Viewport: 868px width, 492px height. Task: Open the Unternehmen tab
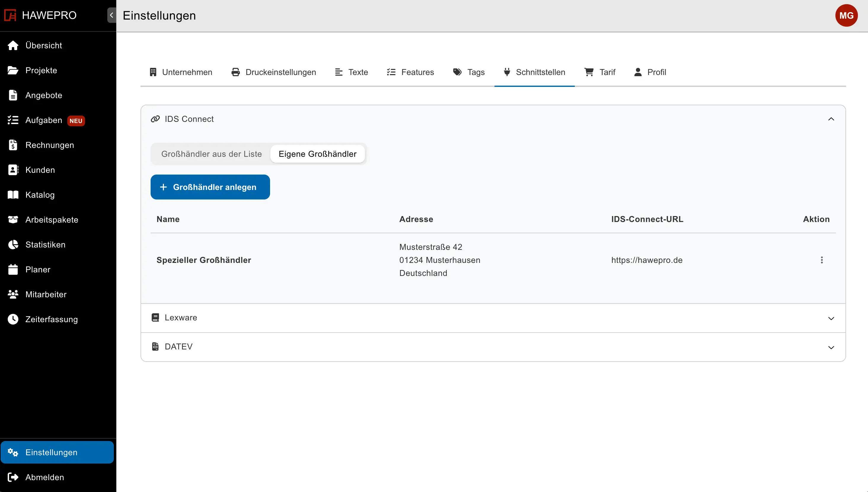tap(181, 72)
